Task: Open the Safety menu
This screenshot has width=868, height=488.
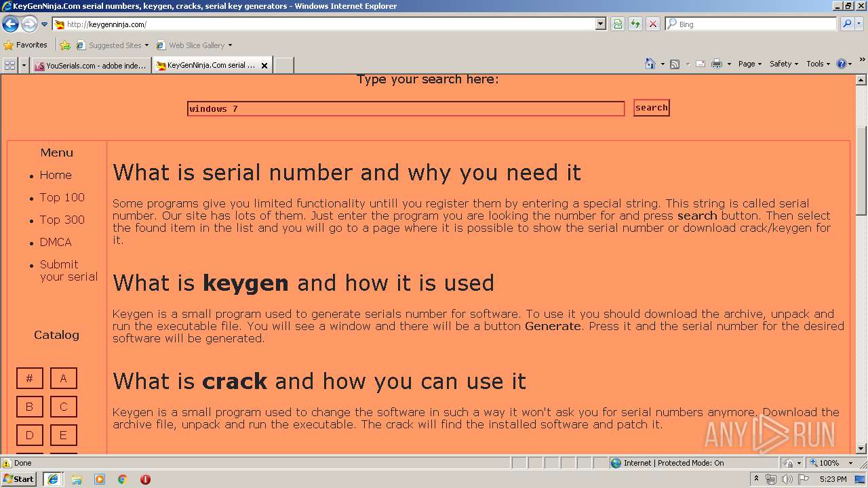Action: (x=784, y=64)
